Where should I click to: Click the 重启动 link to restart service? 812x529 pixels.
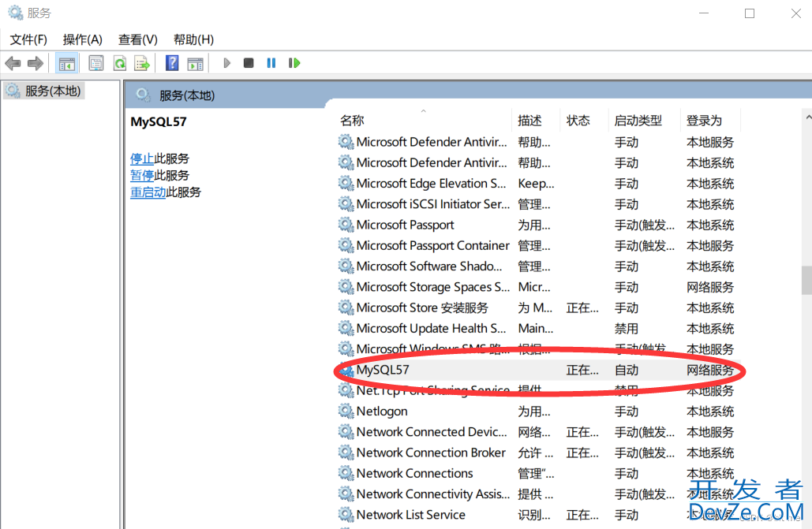pyautogui.click(x=148, y=192)
